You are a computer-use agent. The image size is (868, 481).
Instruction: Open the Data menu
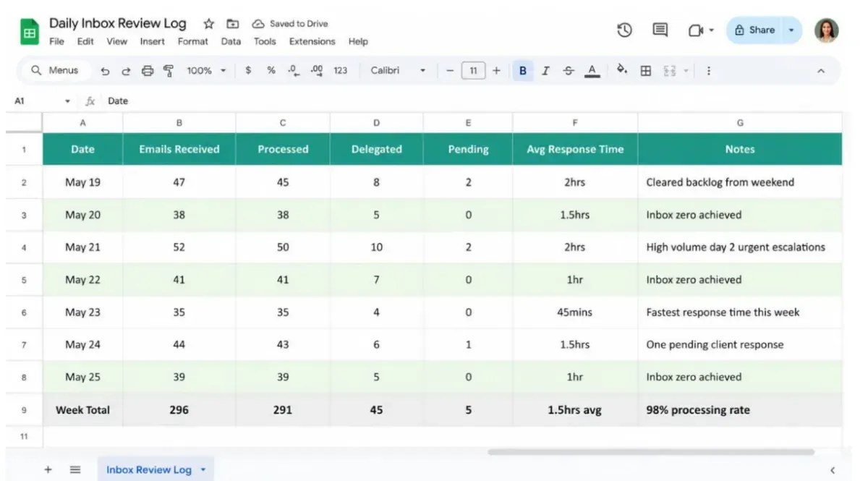coord(231,41)
